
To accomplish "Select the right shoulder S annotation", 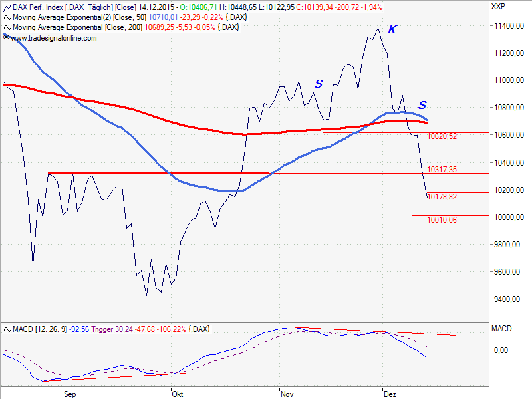I will point(422,105).
